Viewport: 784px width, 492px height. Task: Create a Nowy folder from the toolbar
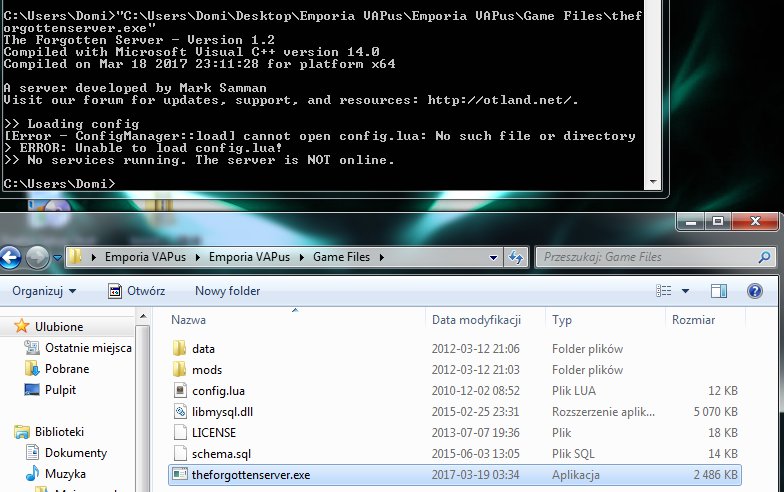pos(228,291)
